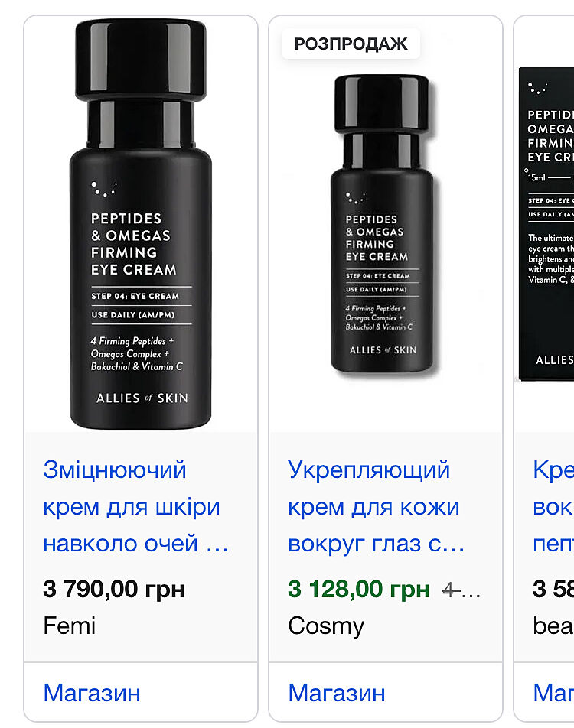Viewport: 574px width, 728px height.
Task: Open Магазин link under the Cosmy listing
Action: (337, 693)
